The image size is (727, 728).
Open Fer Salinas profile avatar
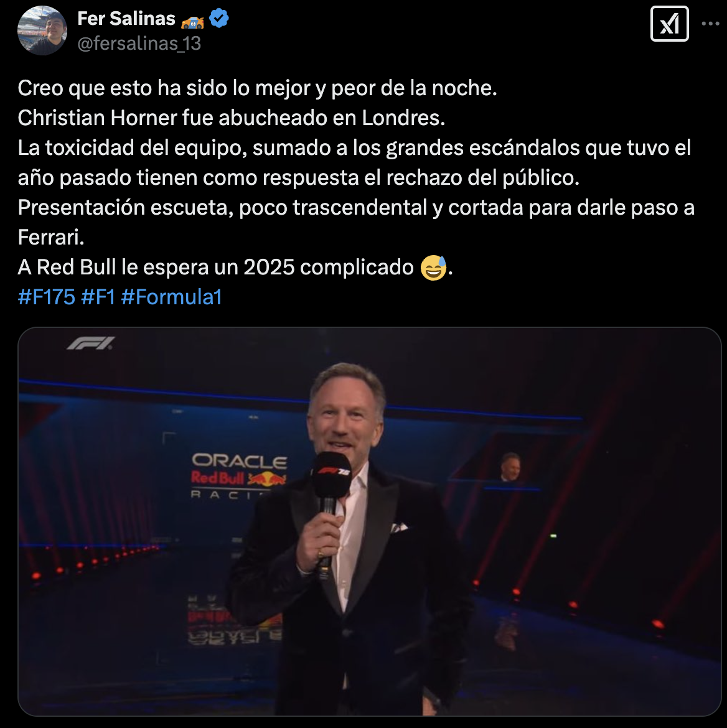[42, 30]
